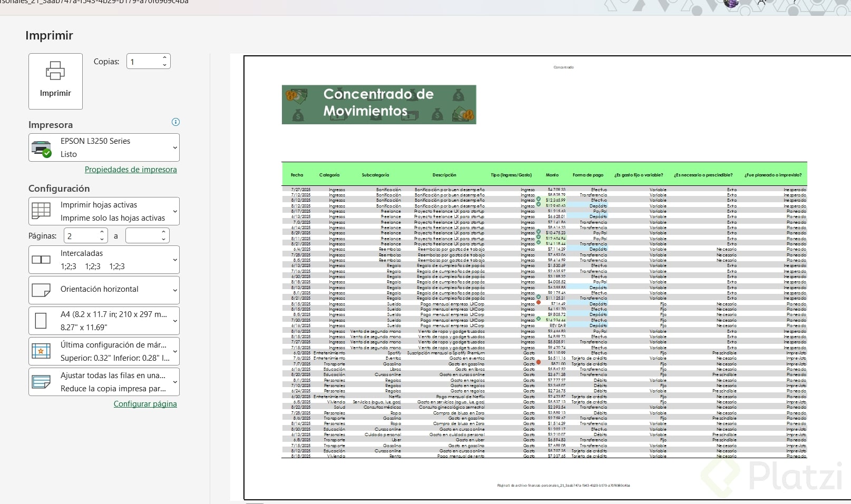Click the info icon beside Impresora

coord(175,122)
